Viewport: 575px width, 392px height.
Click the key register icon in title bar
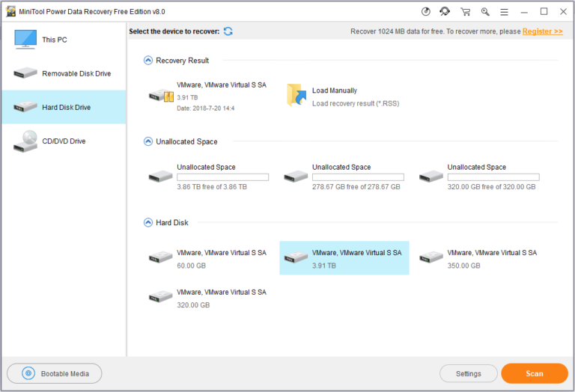pyautogui.click(x=485, y=12)
